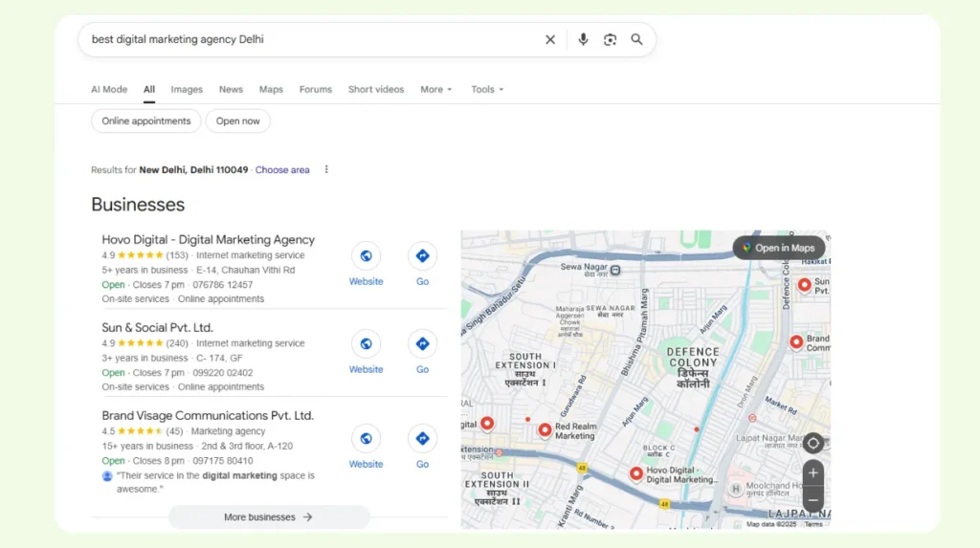Open Sun & Social website globe icon

point(366,343)
